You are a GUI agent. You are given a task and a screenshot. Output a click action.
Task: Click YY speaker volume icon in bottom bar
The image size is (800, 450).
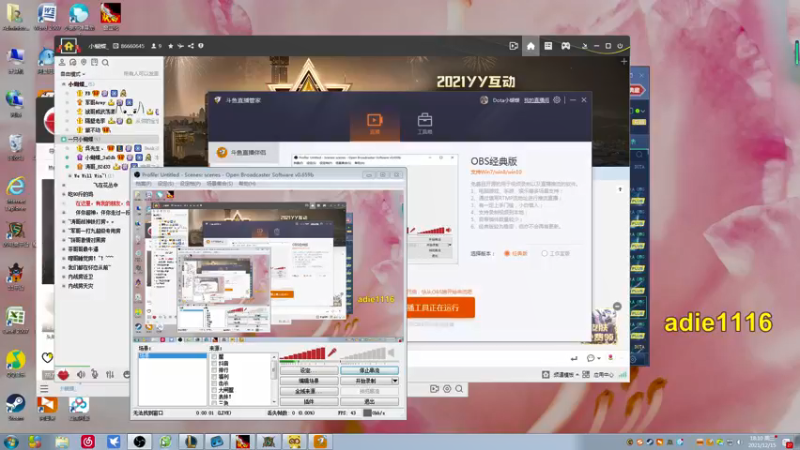pyautogui.click(x=81, y=374)
